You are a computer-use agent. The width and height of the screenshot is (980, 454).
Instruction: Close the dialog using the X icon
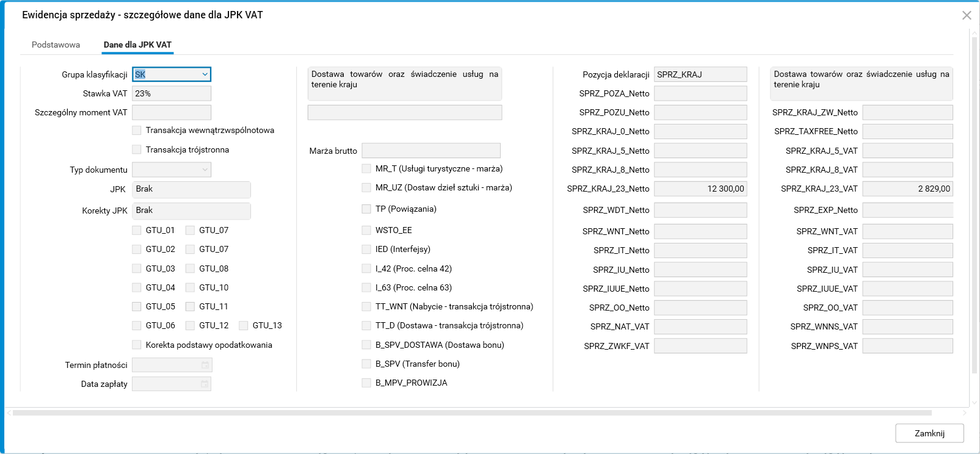[967, 15]
